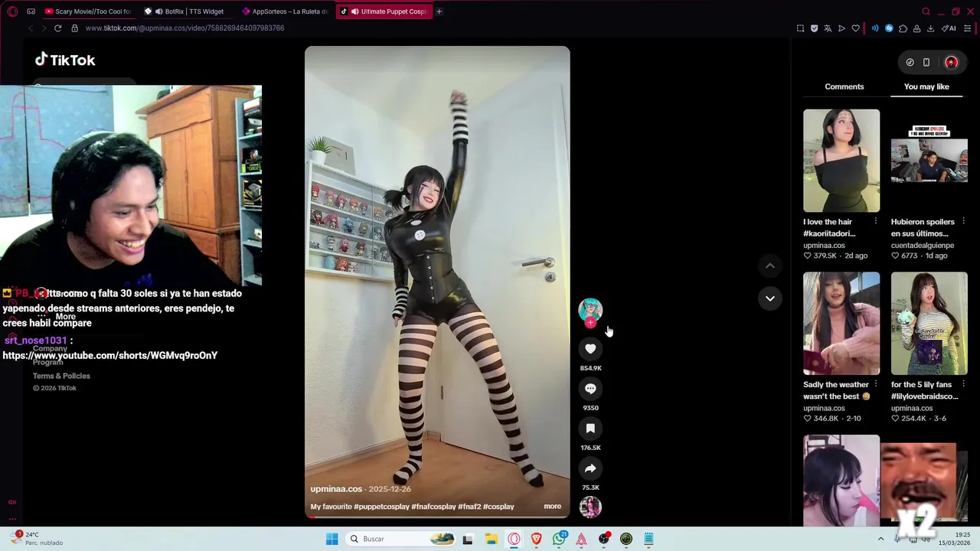980x551 pixels.
Task: Open the translate page icon
Action: click(x=828, y=28)
